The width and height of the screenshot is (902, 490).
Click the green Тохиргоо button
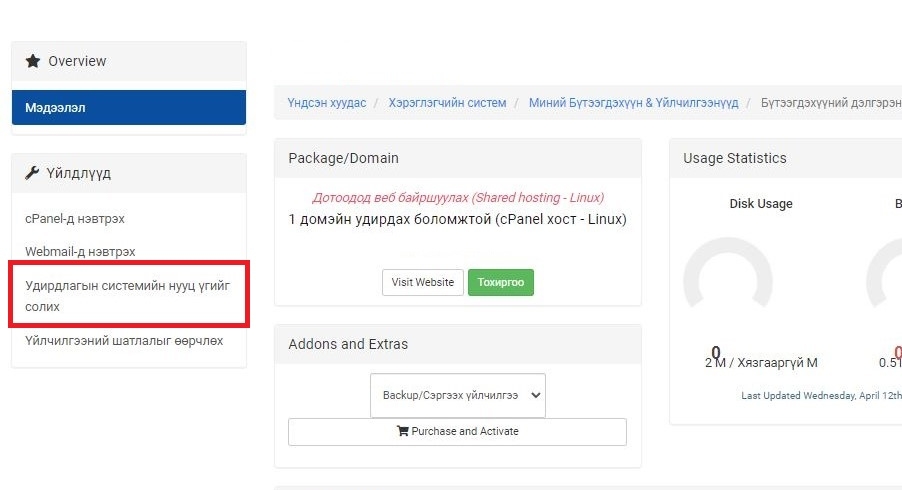pos(500,282)
